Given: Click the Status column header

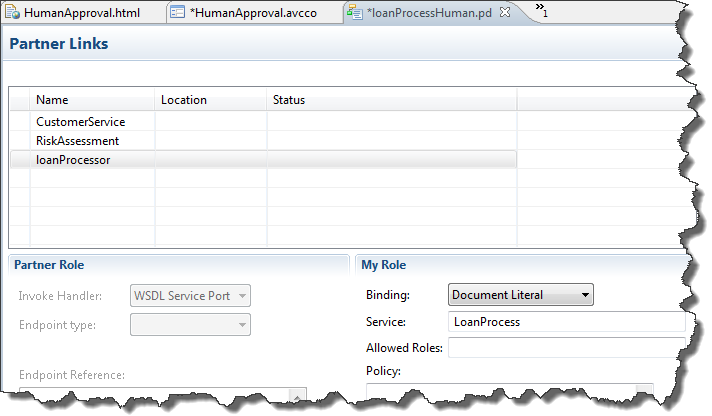Looking at the screenshot, I should [x=390, y=100].
